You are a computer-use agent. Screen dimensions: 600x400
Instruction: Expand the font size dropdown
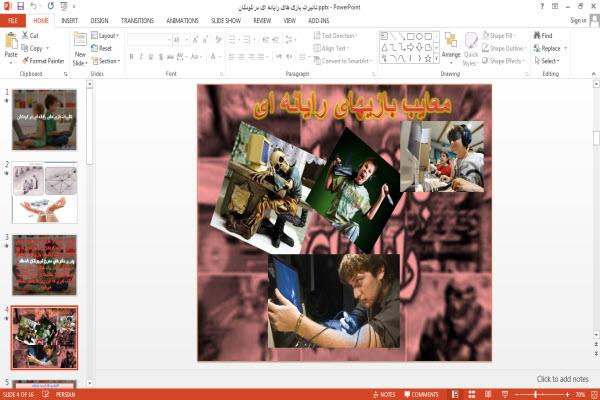coord(186,40)
